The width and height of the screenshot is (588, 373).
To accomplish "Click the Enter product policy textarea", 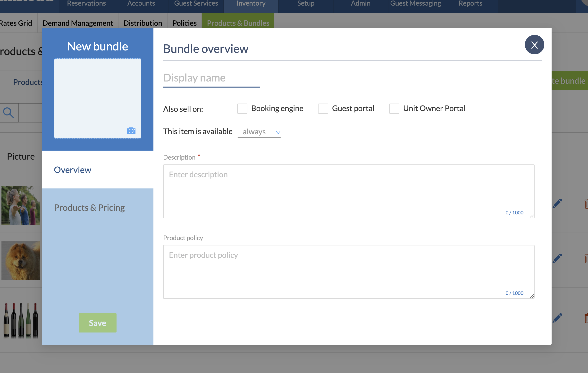I will click(x=348, y=272).
